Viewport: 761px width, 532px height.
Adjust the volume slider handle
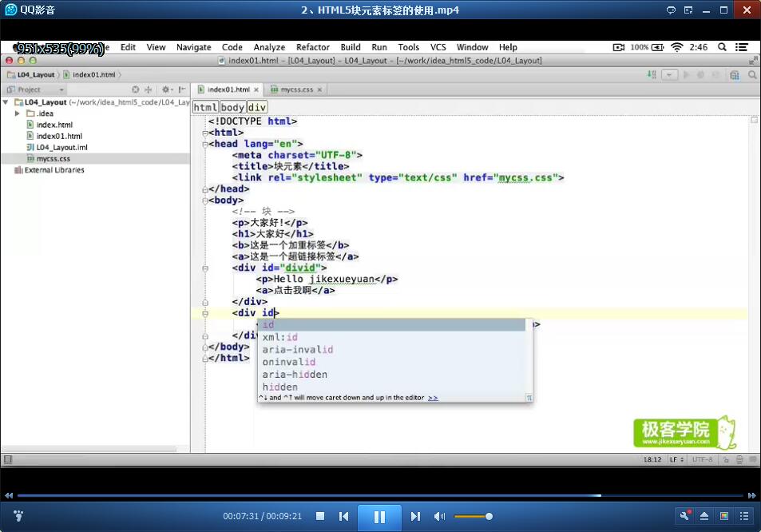(489, 516)
